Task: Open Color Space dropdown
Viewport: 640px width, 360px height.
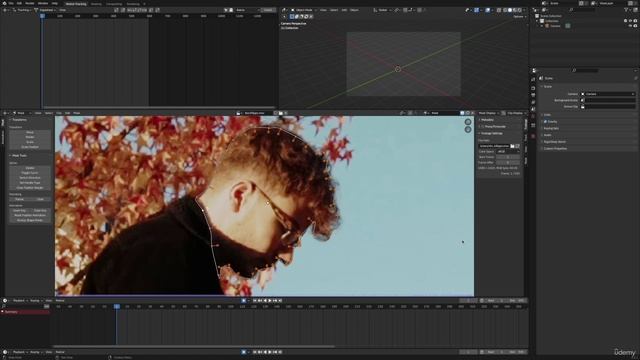Action: [x=508, y=151]
